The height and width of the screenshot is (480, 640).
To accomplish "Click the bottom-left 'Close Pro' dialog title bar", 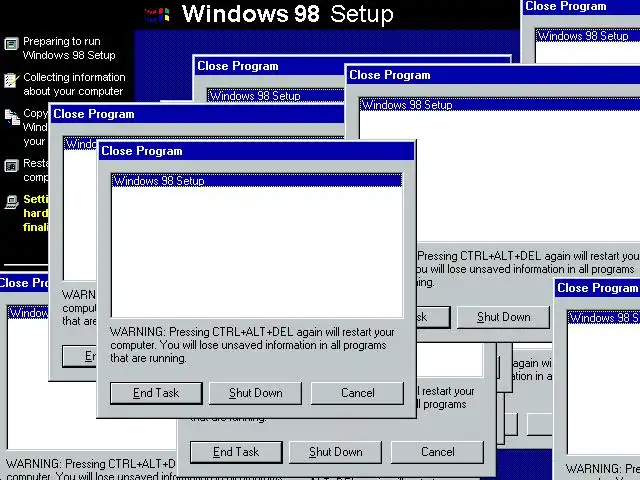I will pyautogui.click(x=24, y=283).
